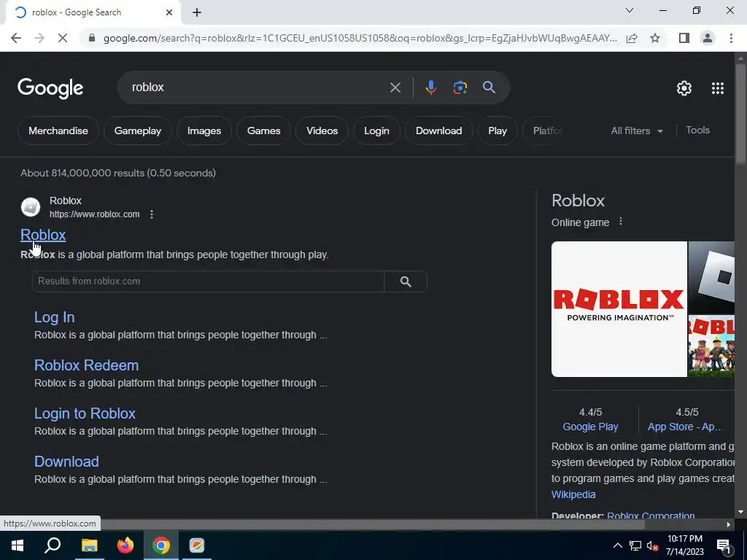
Task: Select the Gameplay filter chip
Action: 138,131
